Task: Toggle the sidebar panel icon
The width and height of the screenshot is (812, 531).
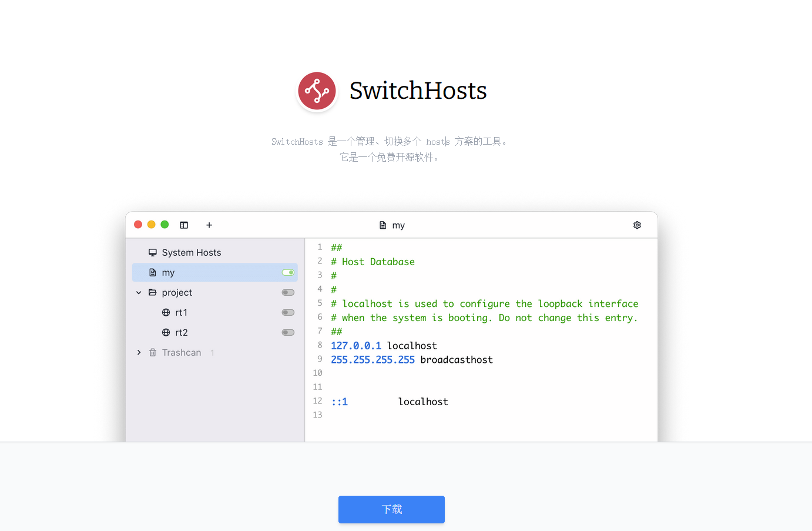Action: pos(184,225)
